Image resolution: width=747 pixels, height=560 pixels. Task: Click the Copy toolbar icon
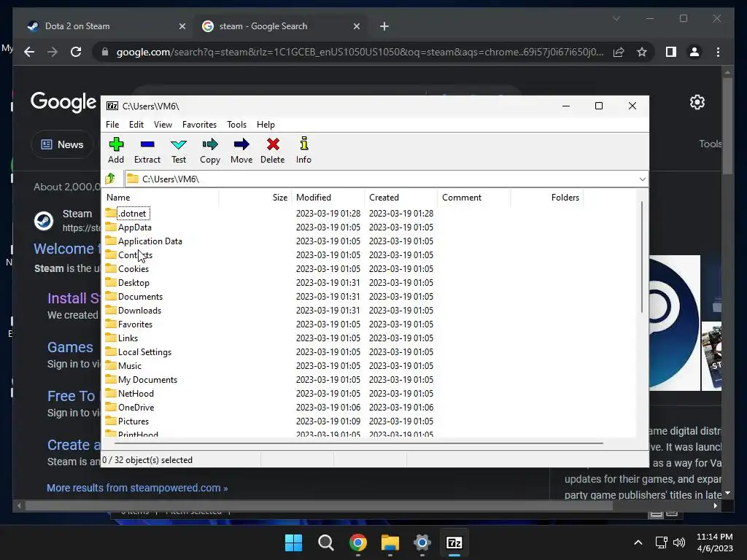tap(210, 144)
